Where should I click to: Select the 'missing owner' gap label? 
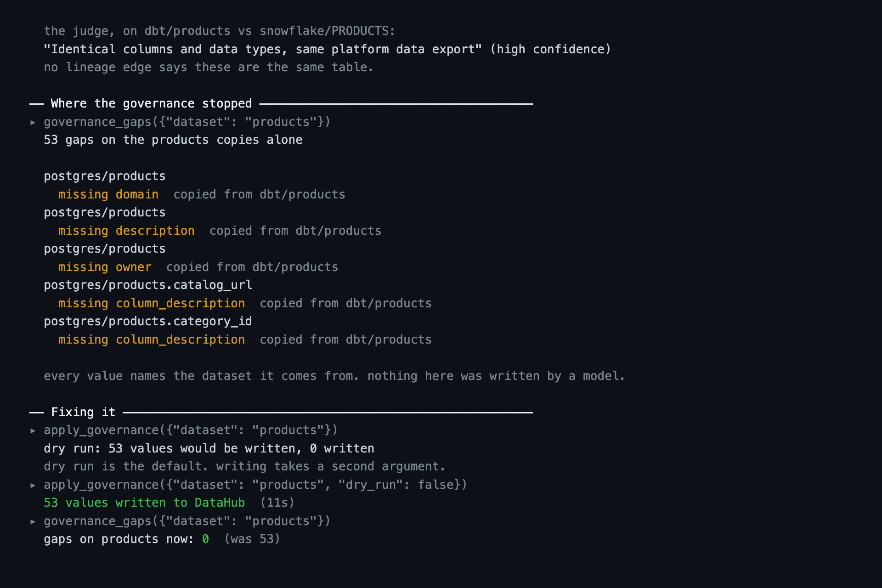pos(105,267)
